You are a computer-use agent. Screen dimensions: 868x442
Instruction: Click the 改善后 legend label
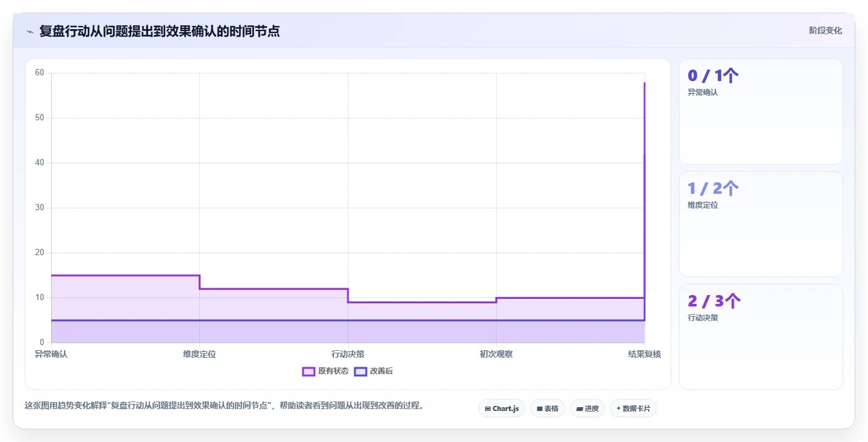(x=381, y=371)
